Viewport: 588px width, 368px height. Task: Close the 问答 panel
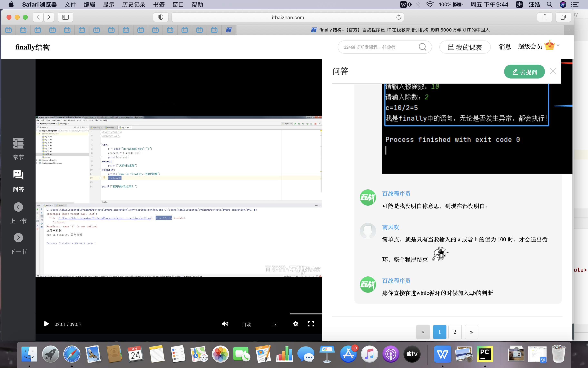(553, 71)
